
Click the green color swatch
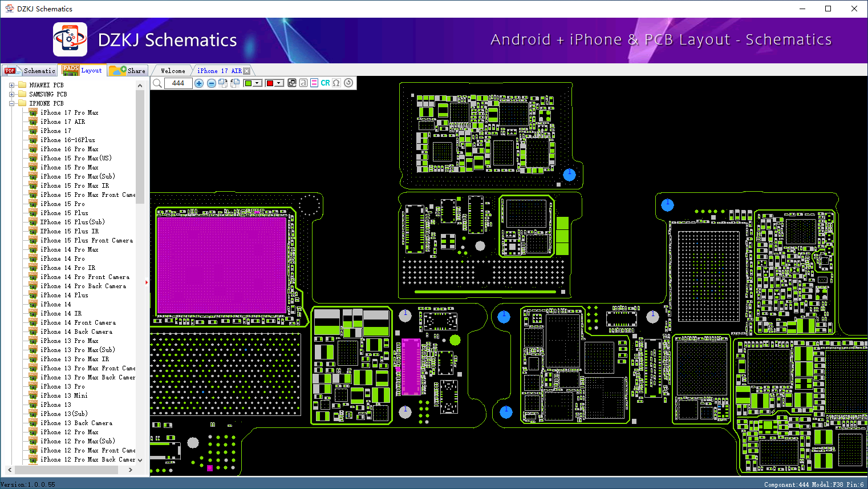248,83
